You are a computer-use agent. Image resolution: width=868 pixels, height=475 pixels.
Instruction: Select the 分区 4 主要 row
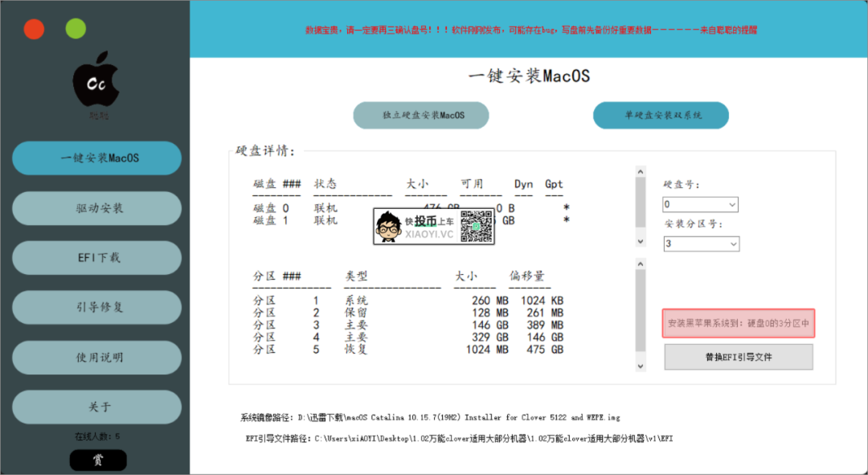(x=408, y=337)
